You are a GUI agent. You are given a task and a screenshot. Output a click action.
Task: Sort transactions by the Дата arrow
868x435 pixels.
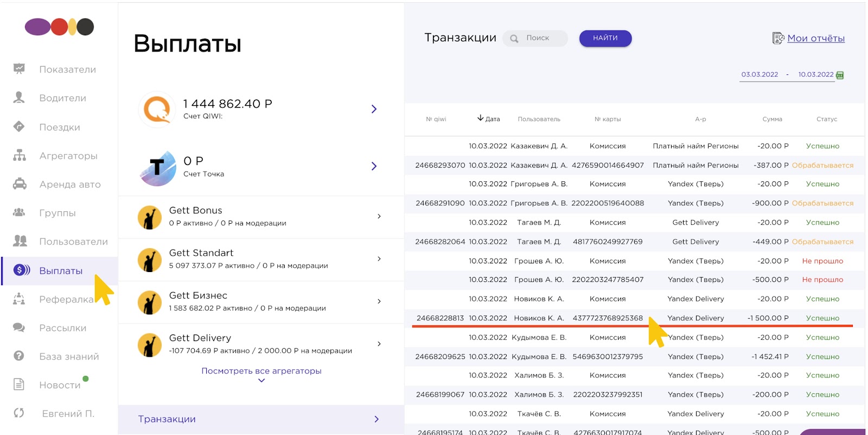pyautogui.click(x=480, y=118)
